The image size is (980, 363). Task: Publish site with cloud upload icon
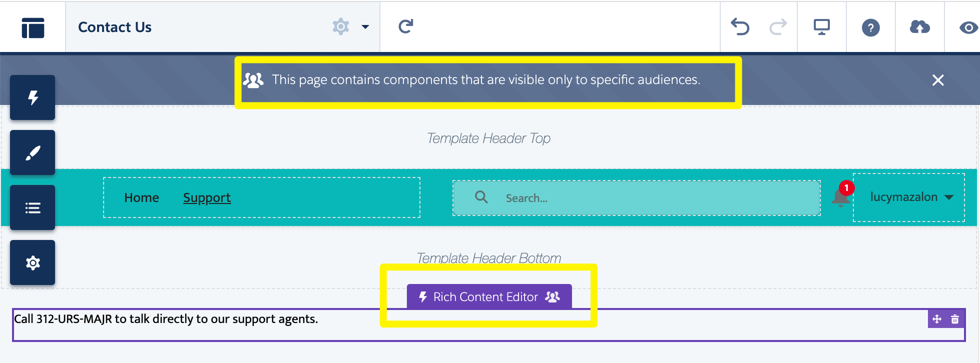point(920,27)
